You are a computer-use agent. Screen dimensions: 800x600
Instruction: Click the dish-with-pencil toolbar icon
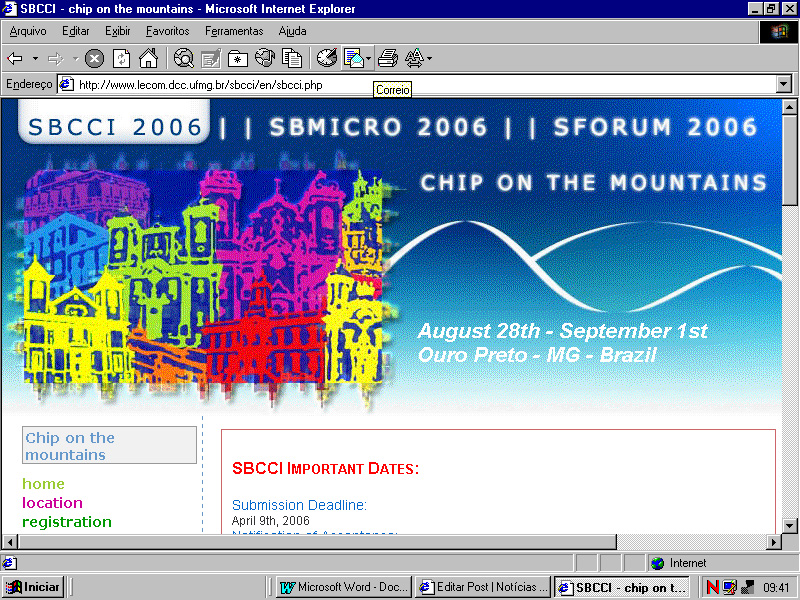[327, 58]
